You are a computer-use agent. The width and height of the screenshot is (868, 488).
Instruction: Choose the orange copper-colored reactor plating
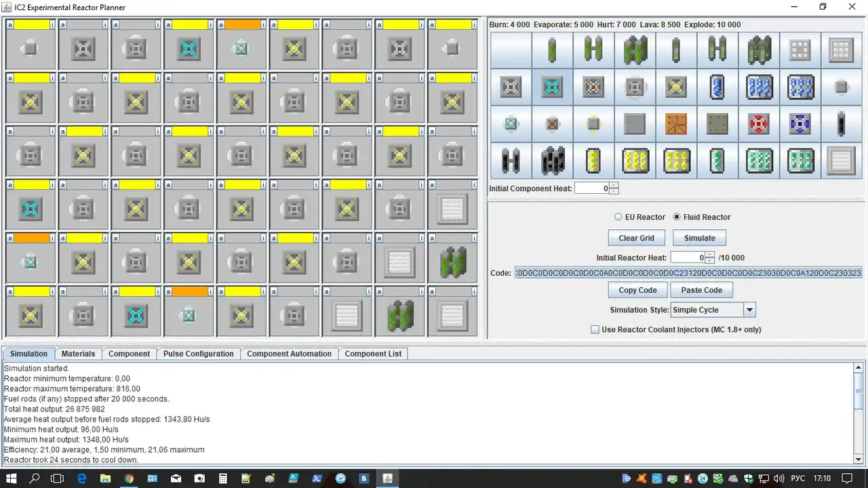676,124
